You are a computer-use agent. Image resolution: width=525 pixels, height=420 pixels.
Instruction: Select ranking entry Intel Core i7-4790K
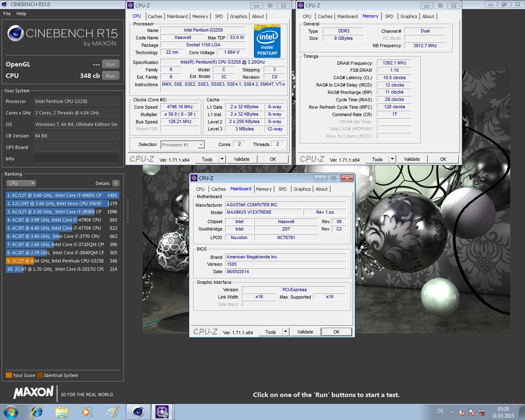[x=62, y=220]
